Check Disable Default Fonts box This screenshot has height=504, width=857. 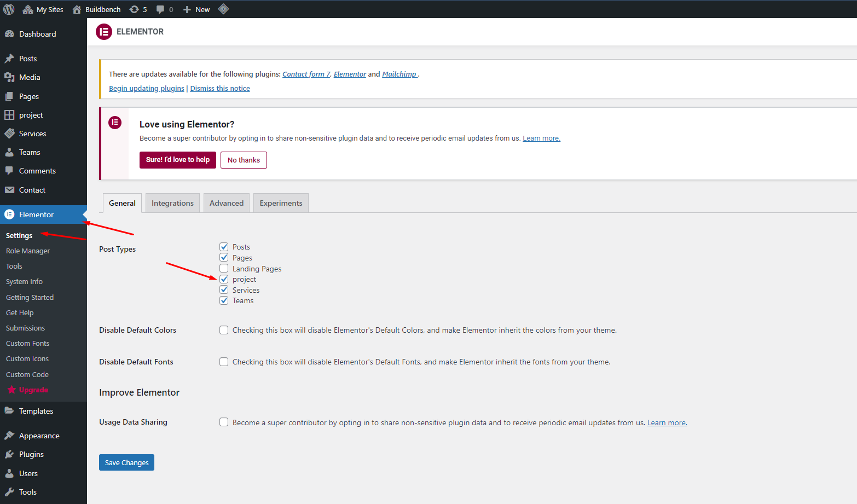point(224,362)
